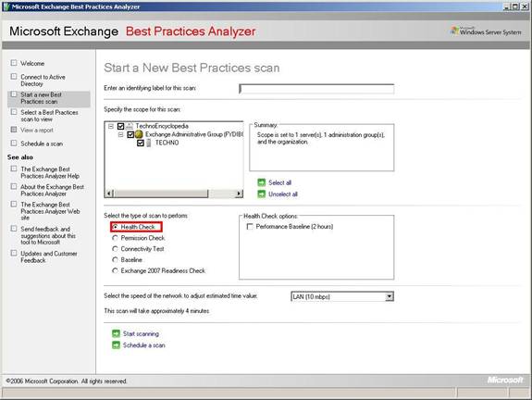Viewport: 532px width, 400px height.
Task: Open Select a Best Practices scan to view
Action: (x=49, y=116)
